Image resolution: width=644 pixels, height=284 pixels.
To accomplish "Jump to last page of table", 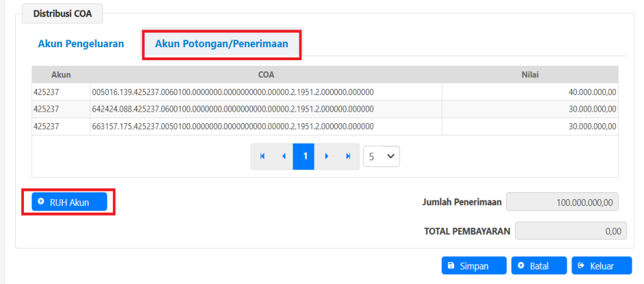I will [x=348, y=156].
